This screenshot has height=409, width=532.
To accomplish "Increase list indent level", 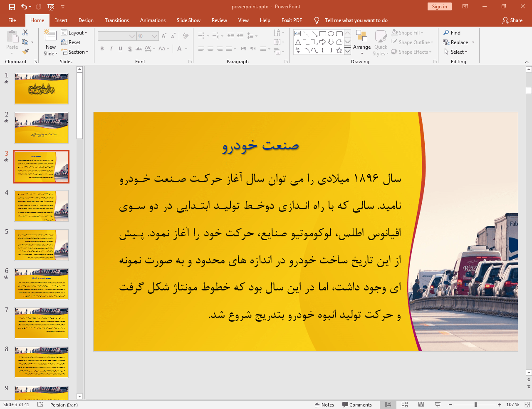I will point(240,36).
